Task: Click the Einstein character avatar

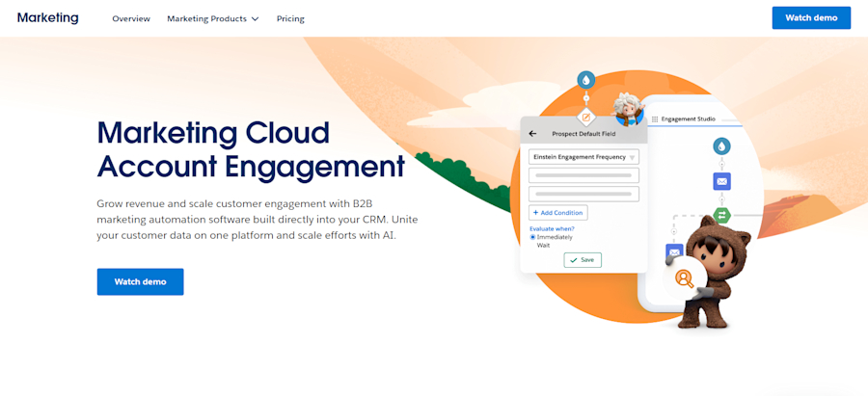Action: pos(629,109)
